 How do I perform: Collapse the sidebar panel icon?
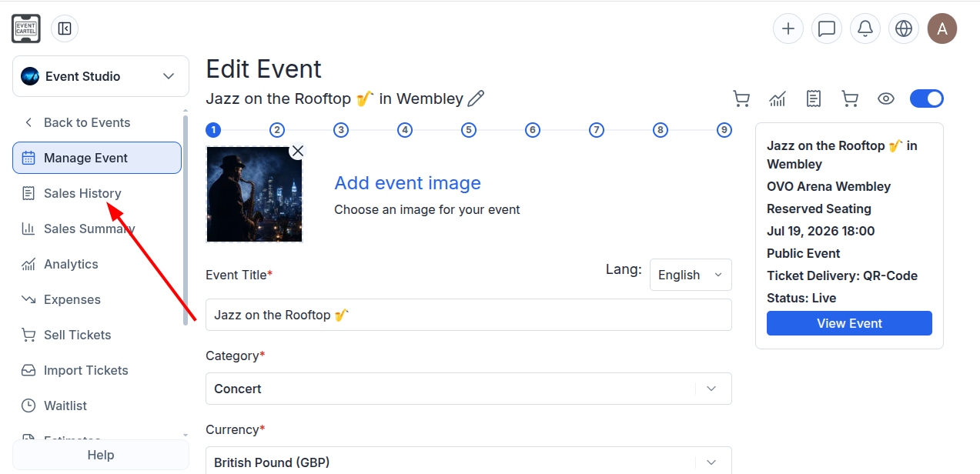pos(65,29)
